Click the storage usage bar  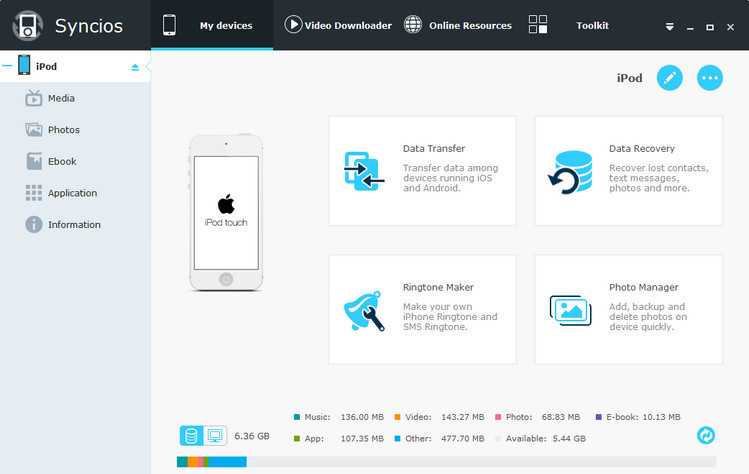tap(446, 462)
